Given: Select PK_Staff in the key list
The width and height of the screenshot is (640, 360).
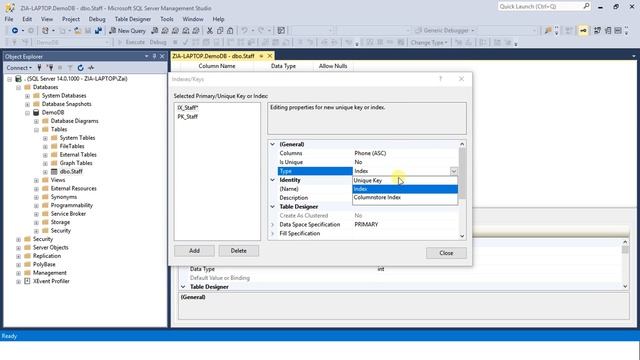Looking at the screenshot, I should (187, 117).
